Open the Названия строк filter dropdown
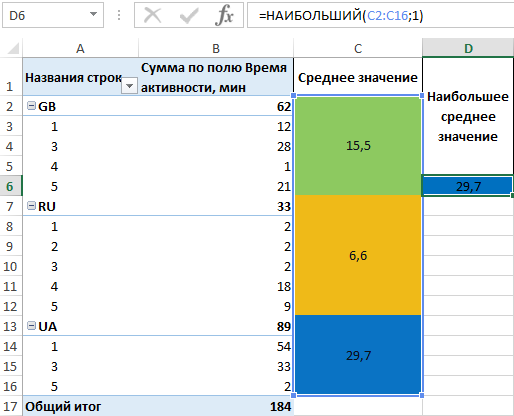The width and height of the screenshot is (514, 416). [129, 86]
